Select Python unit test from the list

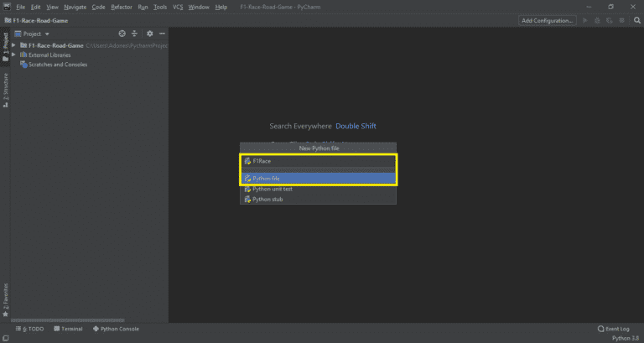tap(272, 189)
